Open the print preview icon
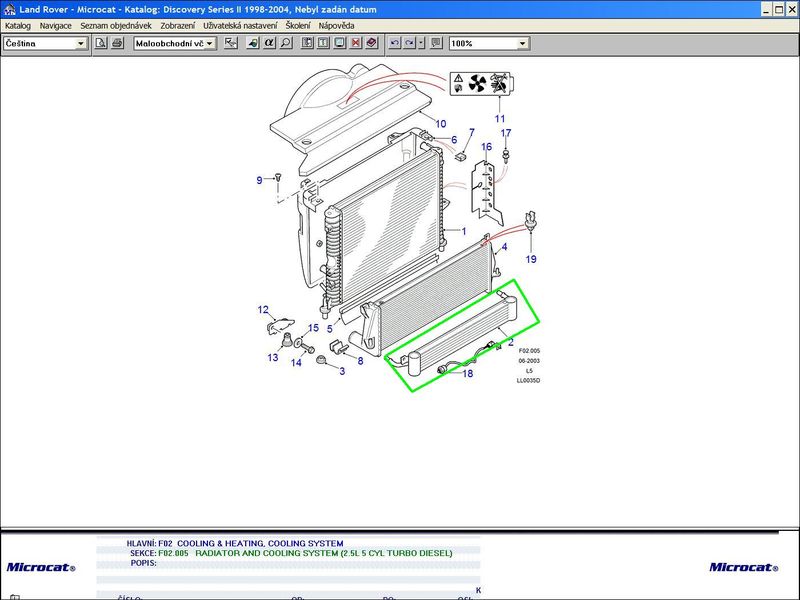The width and height of the screenshot is (800, 600). coord(101,44)
